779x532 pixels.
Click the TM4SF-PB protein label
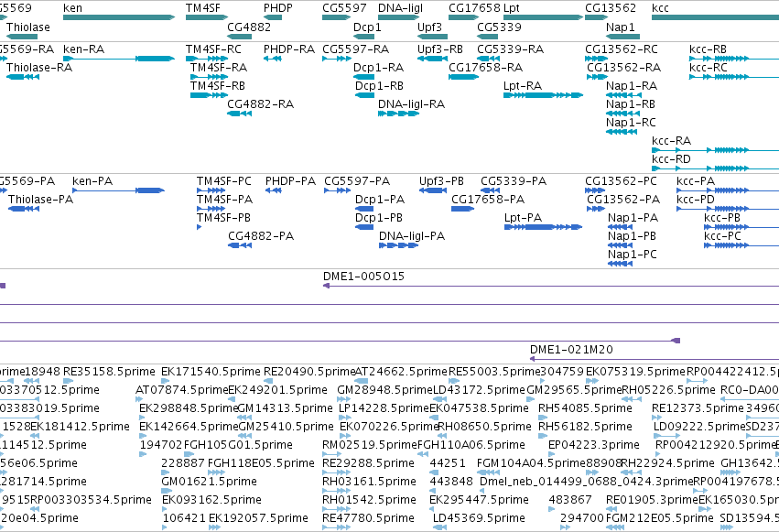point(223,218)
